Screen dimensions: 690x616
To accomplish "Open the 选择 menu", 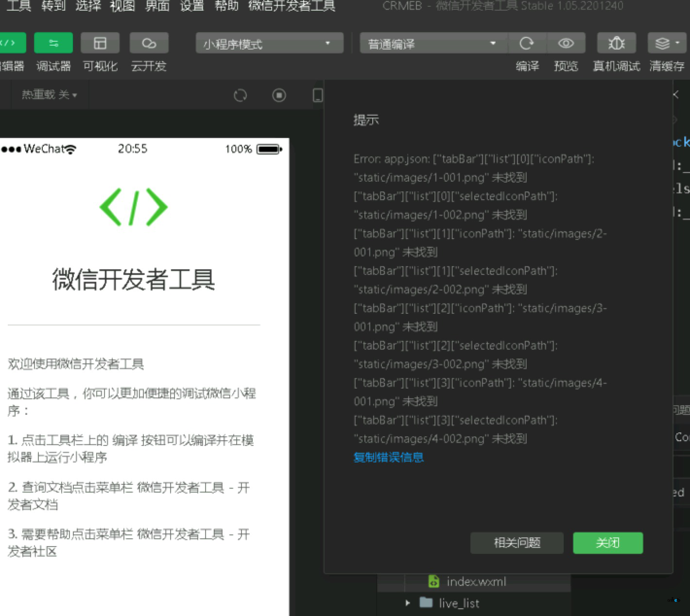I will (x=88, y=6).
